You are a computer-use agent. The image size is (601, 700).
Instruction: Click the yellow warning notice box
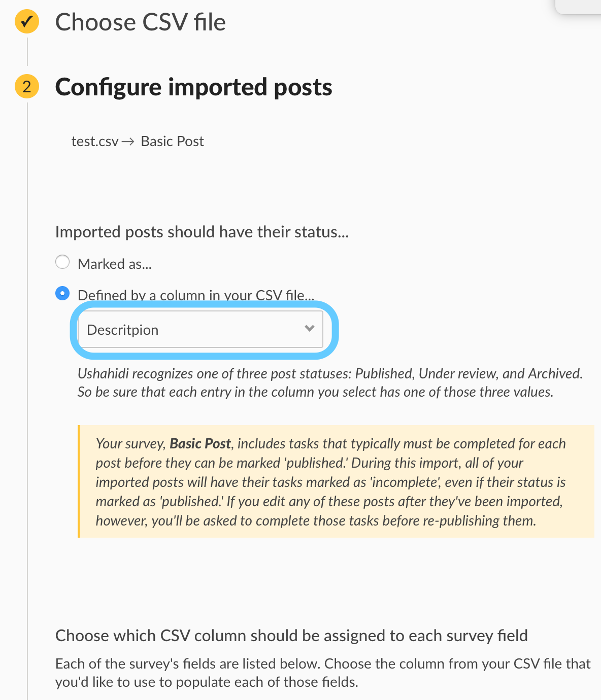[336, 481]
